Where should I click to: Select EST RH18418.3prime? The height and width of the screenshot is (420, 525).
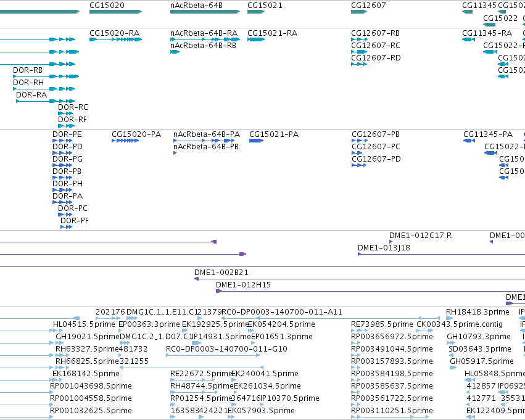[x=477, y=312]
